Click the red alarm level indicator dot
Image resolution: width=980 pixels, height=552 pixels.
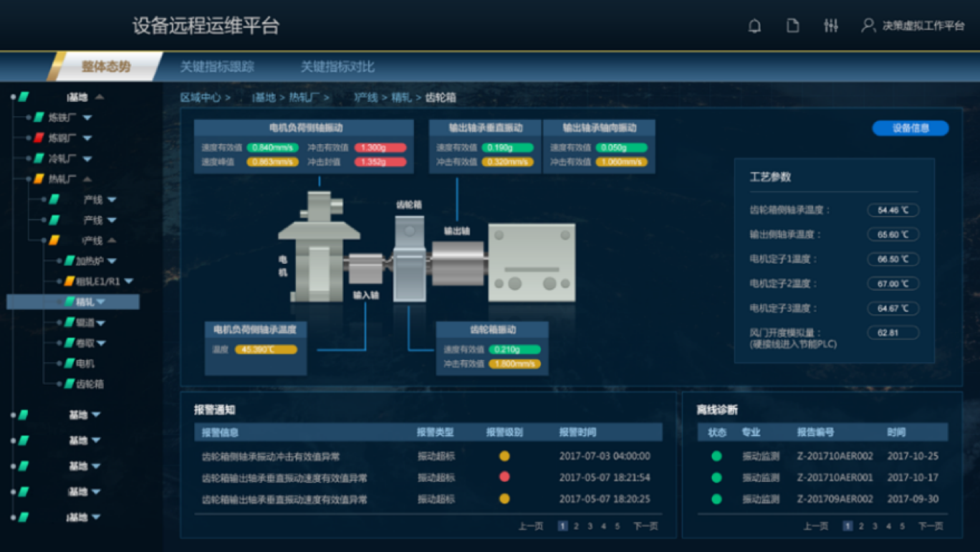(504, 477)
